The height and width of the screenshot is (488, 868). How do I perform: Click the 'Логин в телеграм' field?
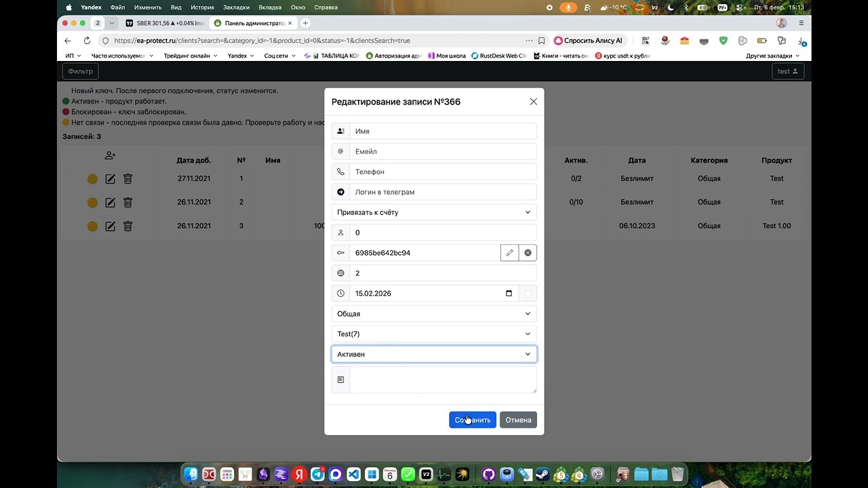tap(443, 192)
